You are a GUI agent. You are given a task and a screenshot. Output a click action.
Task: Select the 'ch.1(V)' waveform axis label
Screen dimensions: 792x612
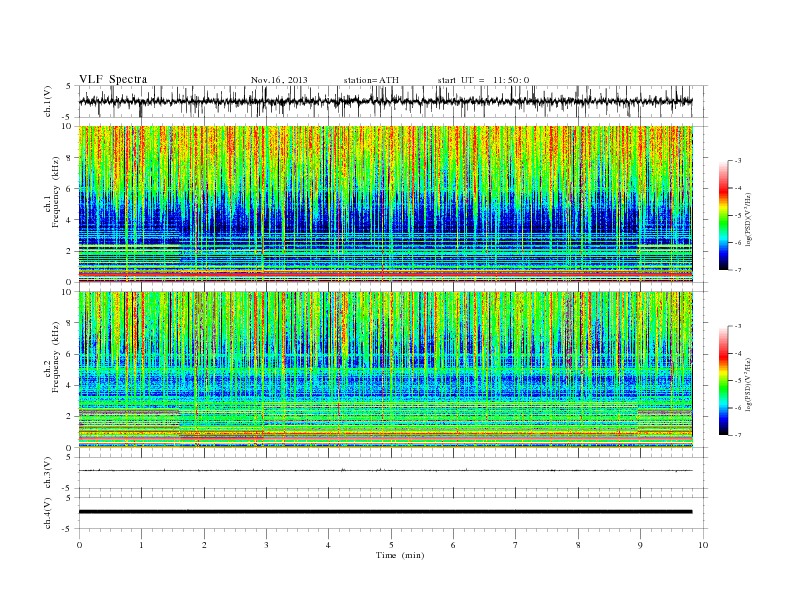[48, 101]
